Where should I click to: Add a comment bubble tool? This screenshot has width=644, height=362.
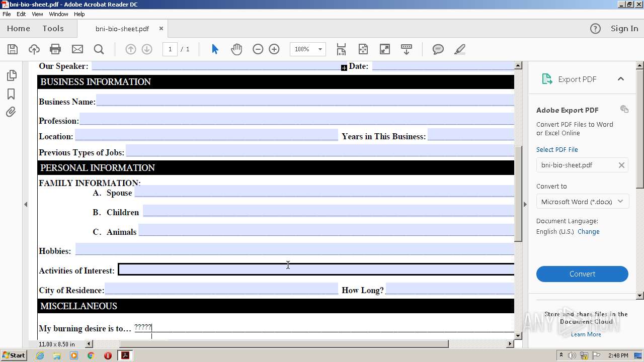pyautogui.click(x=438, y=49)
